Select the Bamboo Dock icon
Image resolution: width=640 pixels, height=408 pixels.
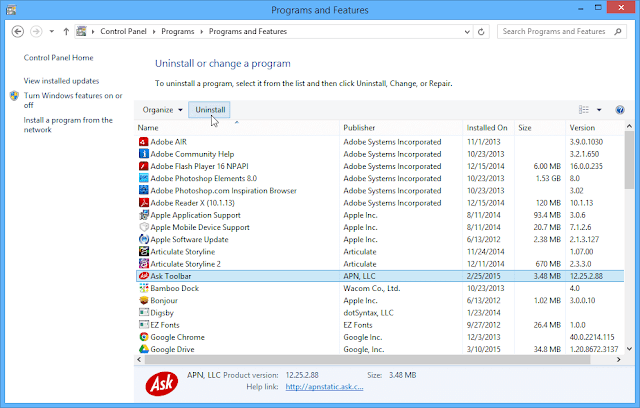pos(144,288)
